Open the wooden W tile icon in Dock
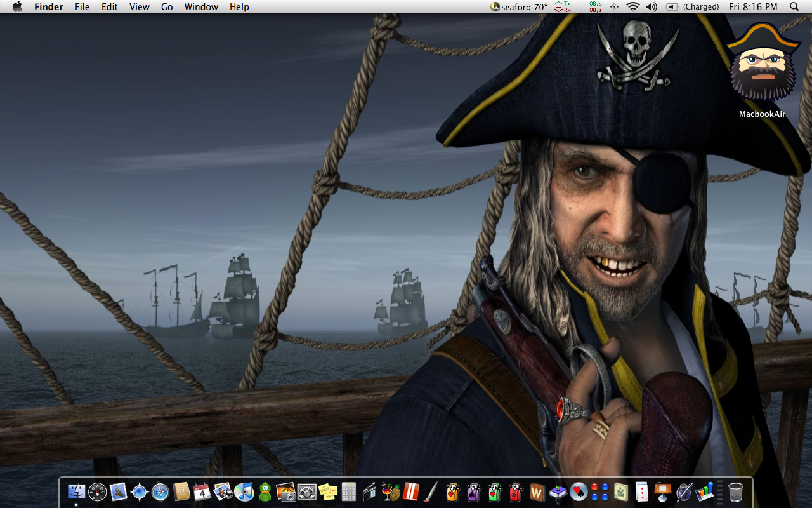The height and width of the screenshot is (508, 812). [x=537, y=491]
